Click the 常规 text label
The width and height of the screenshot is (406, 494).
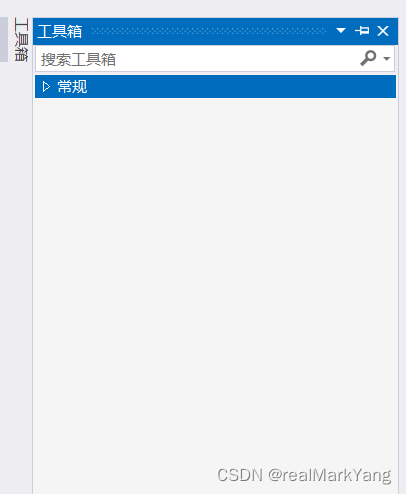click(x=72, y=87)
